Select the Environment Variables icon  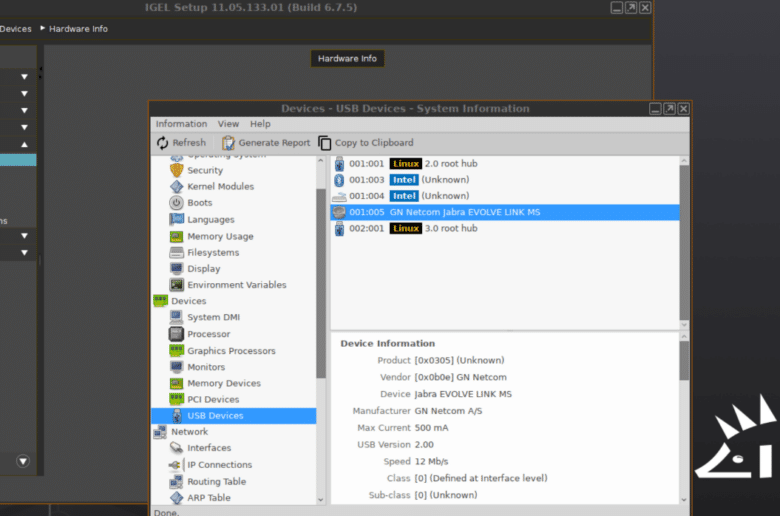tap(177, 285)
